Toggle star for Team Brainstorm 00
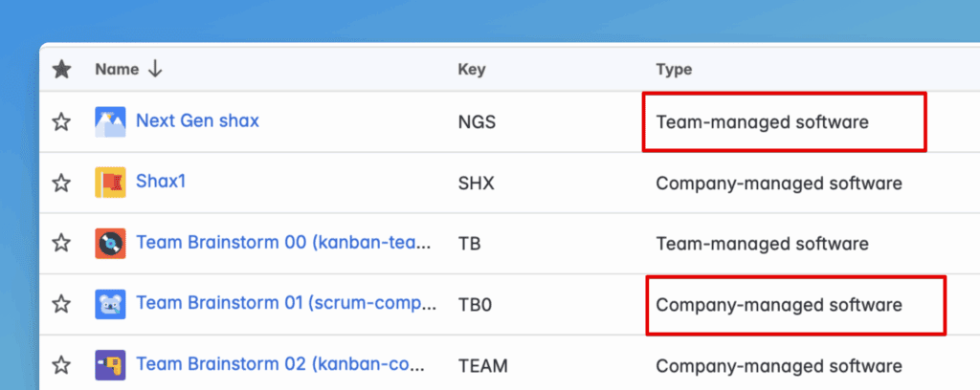 61,243
